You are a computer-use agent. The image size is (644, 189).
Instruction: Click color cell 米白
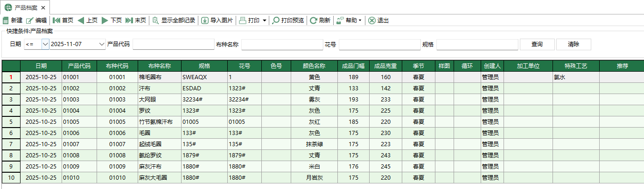click(x=314, y=167)
